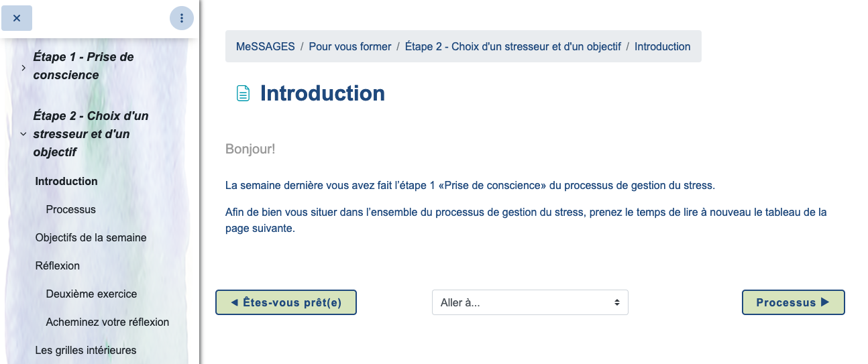Open Acheminez votre réflexion item
This screenshot has height=364, width=868.
click(x=107, y=322)
